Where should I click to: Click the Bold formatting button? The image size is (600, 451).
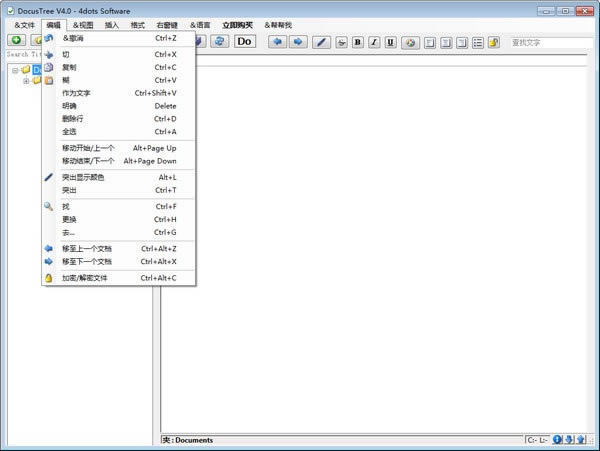click(358, 42)
